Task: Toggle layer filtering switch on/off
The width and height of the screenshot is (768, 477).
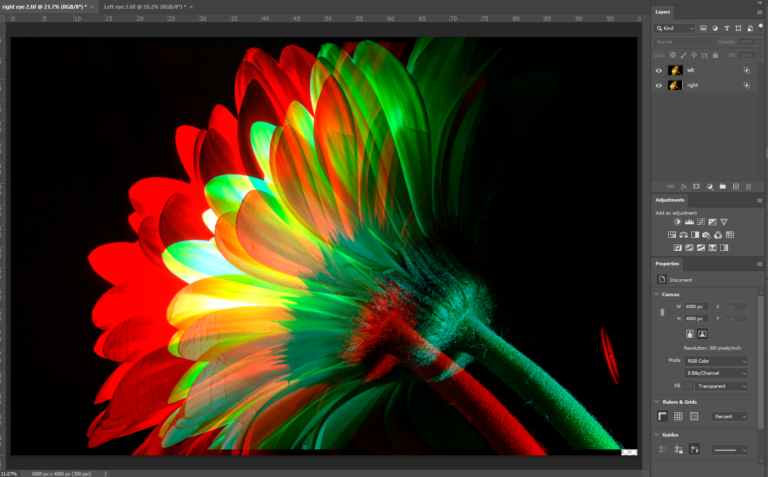Action: pyautogui.click(x=761, y=27)
